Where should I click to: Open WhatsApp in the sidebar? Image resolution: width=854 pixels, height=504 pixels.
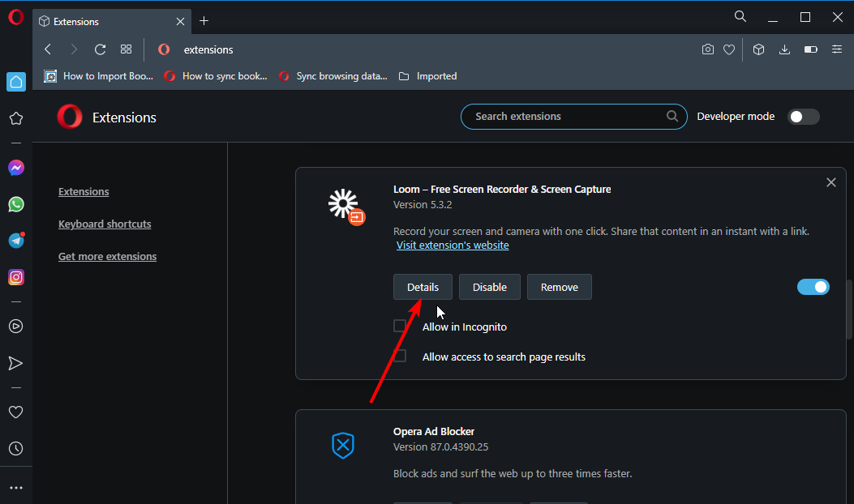[15, 204]
